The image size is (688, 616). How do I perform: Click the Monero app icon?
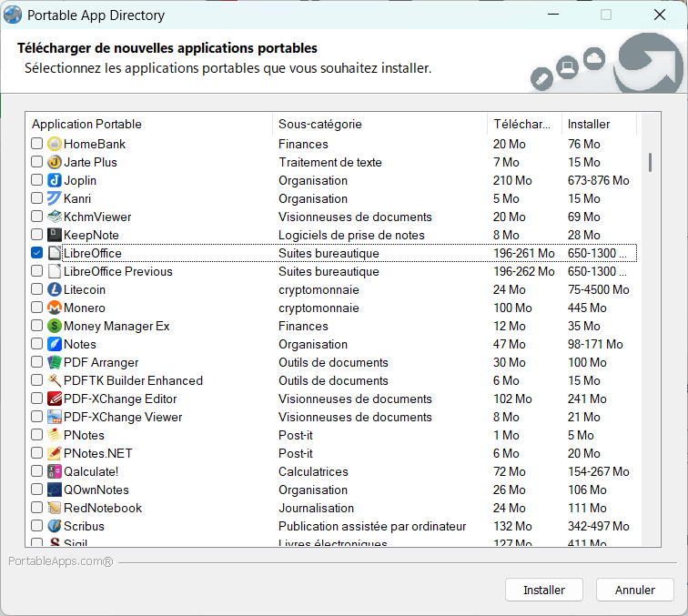tap(55, 308)
